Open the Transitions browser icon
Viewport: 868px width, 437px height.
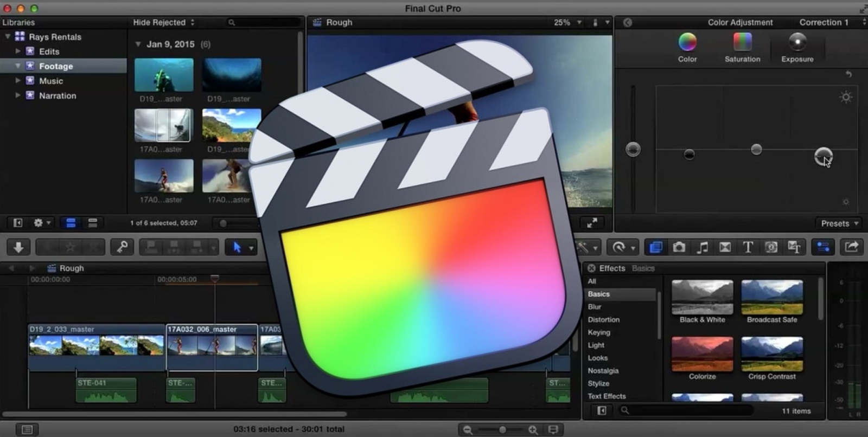coord(725,247)
